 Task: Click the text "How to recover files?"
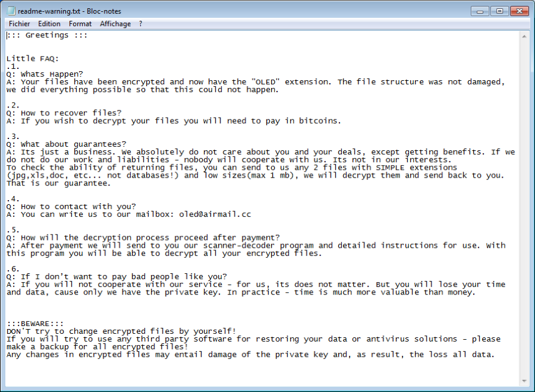coord(71,113)
